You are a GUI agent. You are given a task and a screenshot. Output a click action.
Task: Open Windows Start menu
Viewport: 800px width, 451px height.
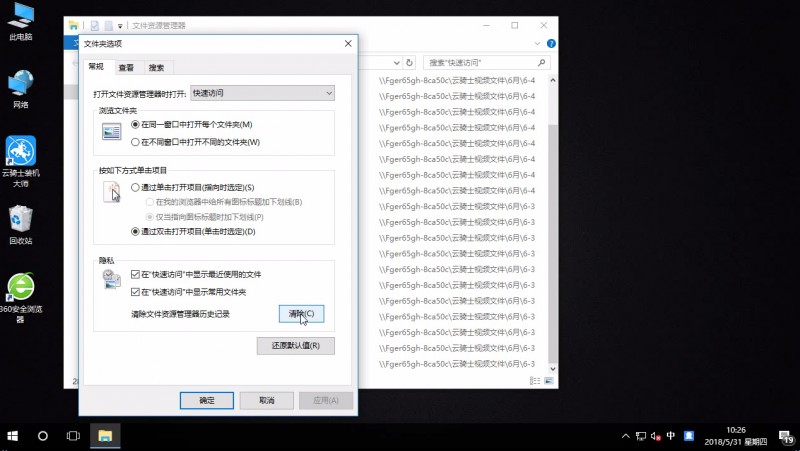pos(13,436)
